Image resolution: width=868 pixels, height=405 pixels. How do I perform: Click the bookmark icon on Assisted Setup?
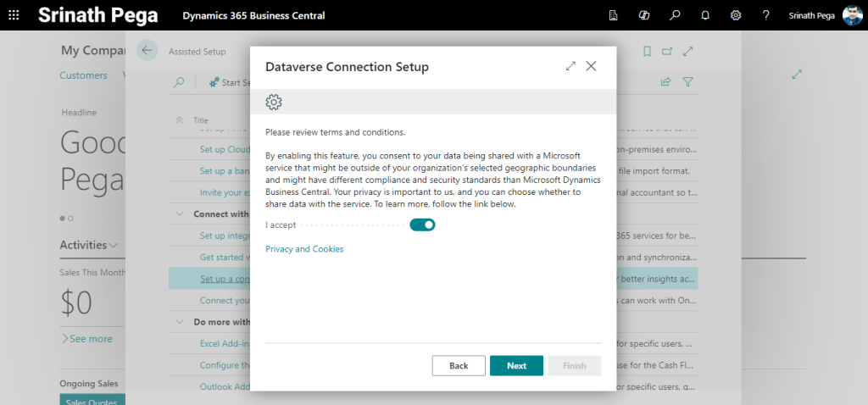point(647,52)
